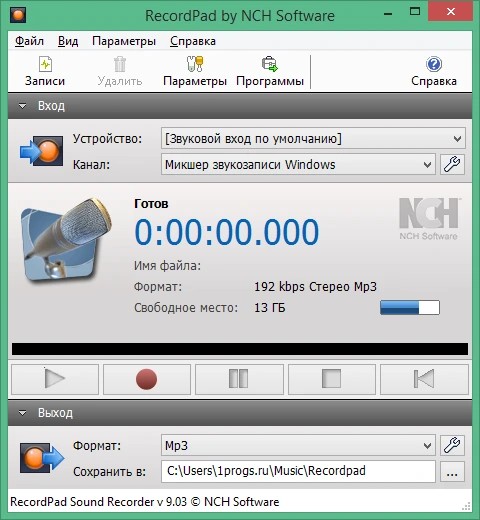This screenshot has width=480, height=520.
Task: Click the Play triangle button
Action: pyautogui.click(x=55, y=379)
